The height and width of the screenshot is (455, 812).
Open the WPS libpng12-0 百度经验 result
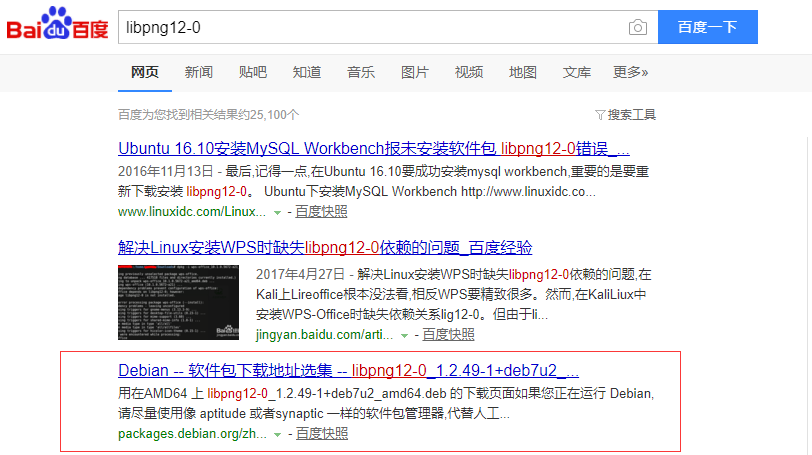point(325,248)
